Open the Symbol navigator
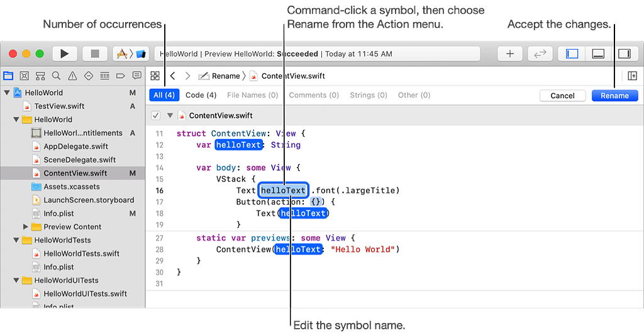The image size is (644, 335). tap(40, 76)
